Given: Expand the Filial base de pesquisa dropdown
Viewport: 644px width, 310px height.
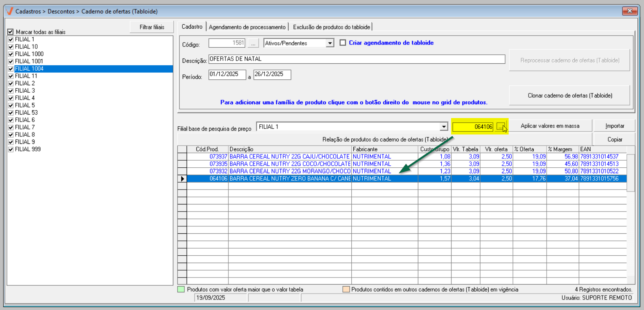Looking at the screenshot, I should (x=444, y=127).
